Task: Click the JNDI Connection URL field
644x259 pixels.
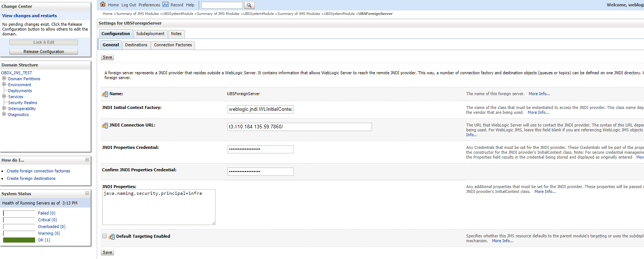Action: pos(300,127)
